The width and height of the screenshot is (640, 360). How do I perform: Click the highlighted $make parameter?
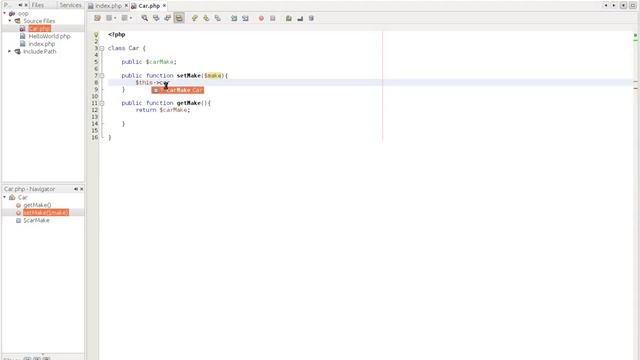(213, 76)
